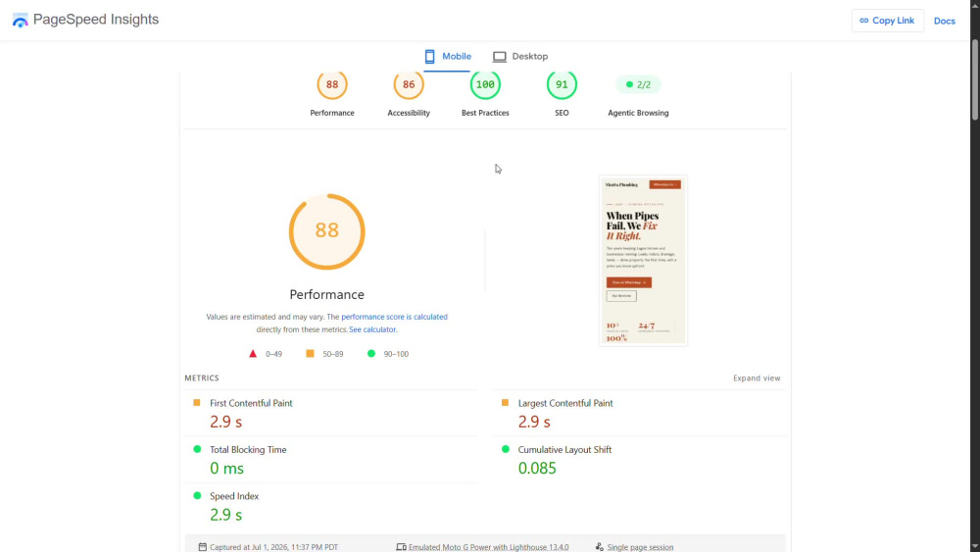Viewport: 980px width, 552px height.
Task: Click the red triangle 0–49 legend icon
Action: 253,354
